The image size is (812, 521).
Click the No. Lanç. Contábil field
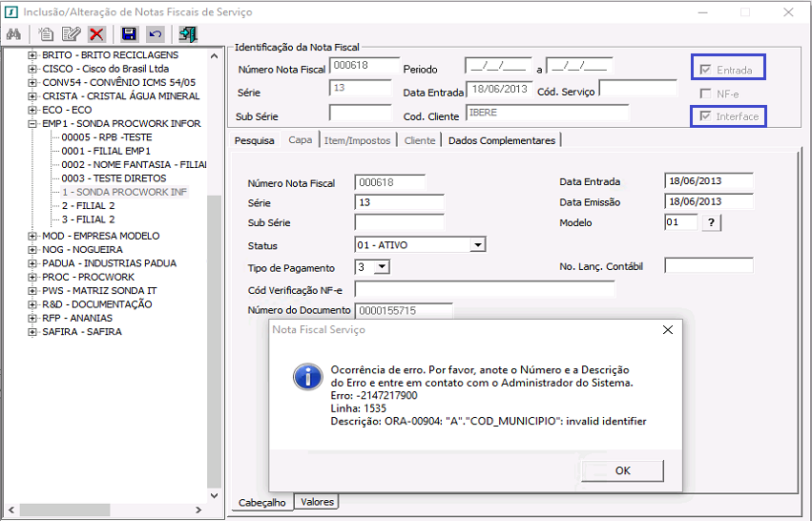709,265
